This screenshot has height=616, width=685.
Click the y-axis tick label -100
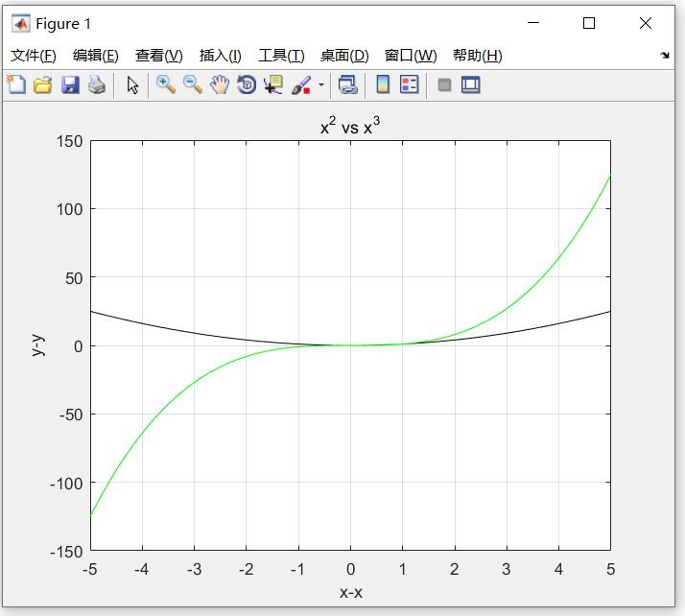66,484
